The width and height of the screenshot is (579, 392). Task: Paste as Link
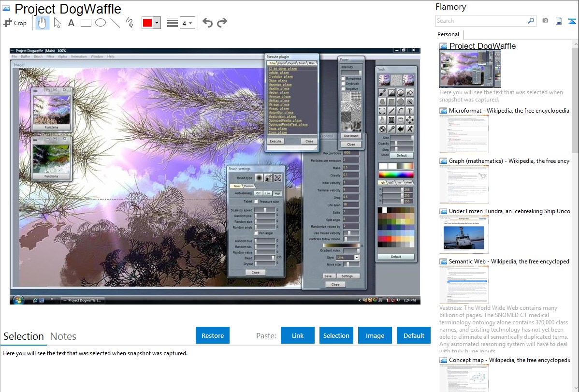tap(298, 335)
